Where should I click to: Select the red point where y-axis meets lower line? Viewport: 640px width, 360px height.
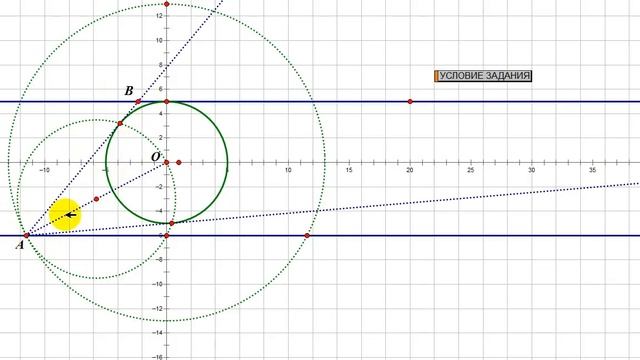pos(167,236)
